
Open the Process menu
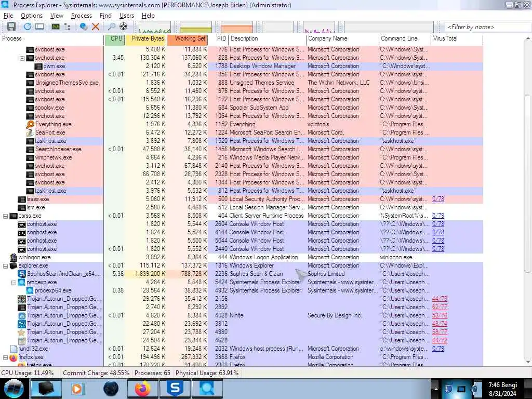[82, 16]
